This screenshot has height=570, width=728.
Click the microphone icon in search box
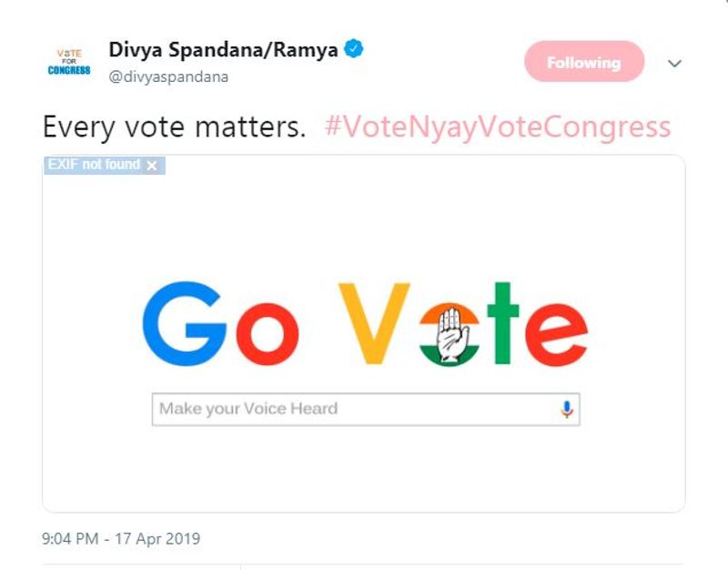566,409
